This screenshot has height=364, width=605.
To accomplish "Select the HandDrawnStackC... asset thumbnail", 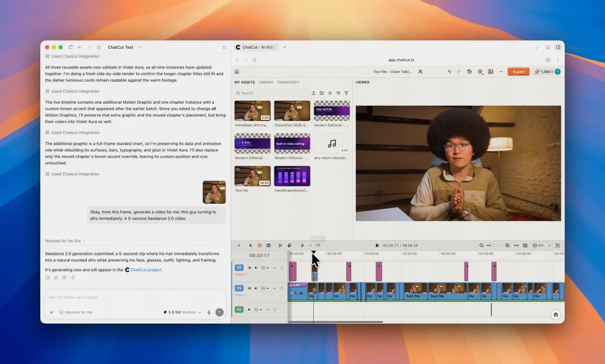I will point(292,176).
